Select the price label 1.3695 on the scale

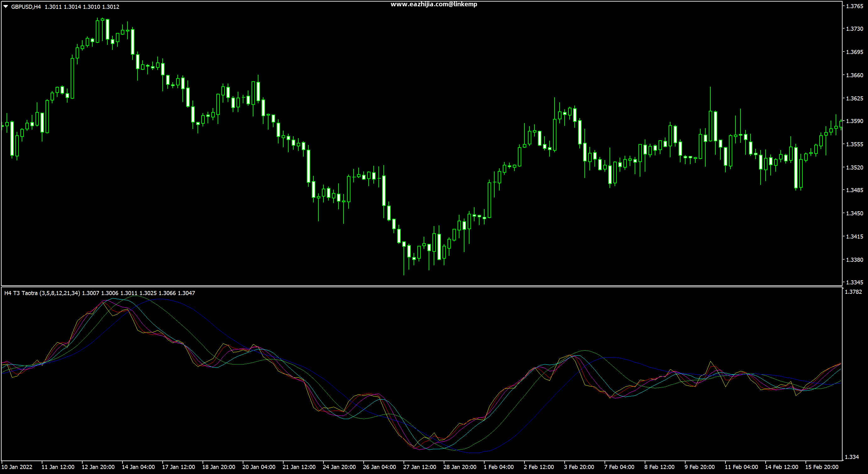point(855,52)
